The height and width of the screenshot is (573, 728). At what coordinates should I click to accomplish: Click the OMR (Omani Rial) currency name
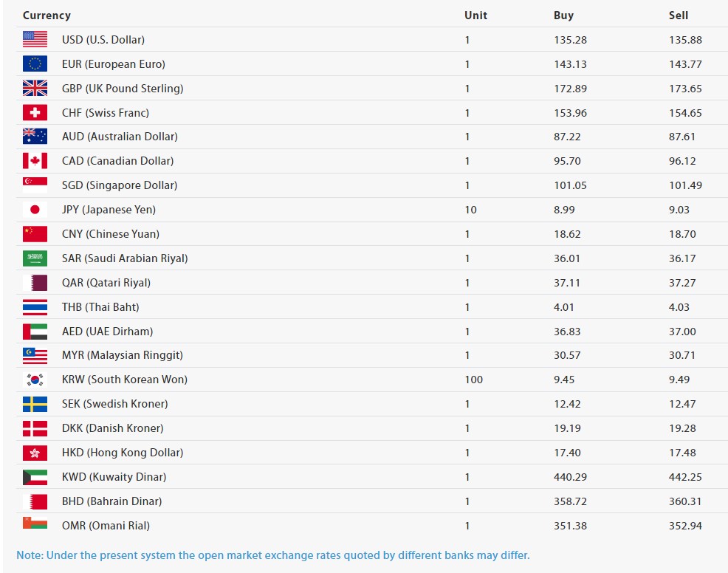(x=106, y=526)
